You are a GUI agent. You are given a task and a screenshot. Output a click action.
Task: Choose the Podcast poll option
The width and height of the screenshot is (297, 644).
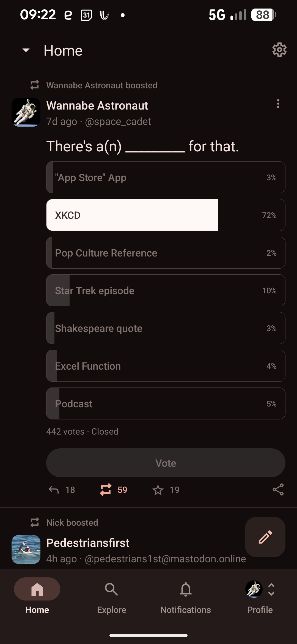[166, 403]
